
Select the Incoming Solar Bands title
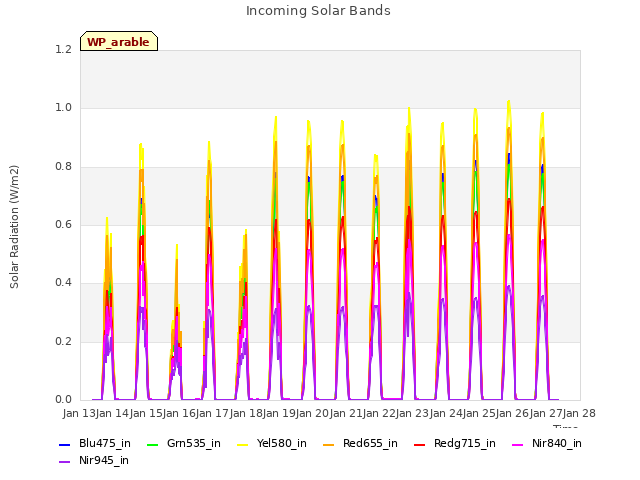click(318, 11)
